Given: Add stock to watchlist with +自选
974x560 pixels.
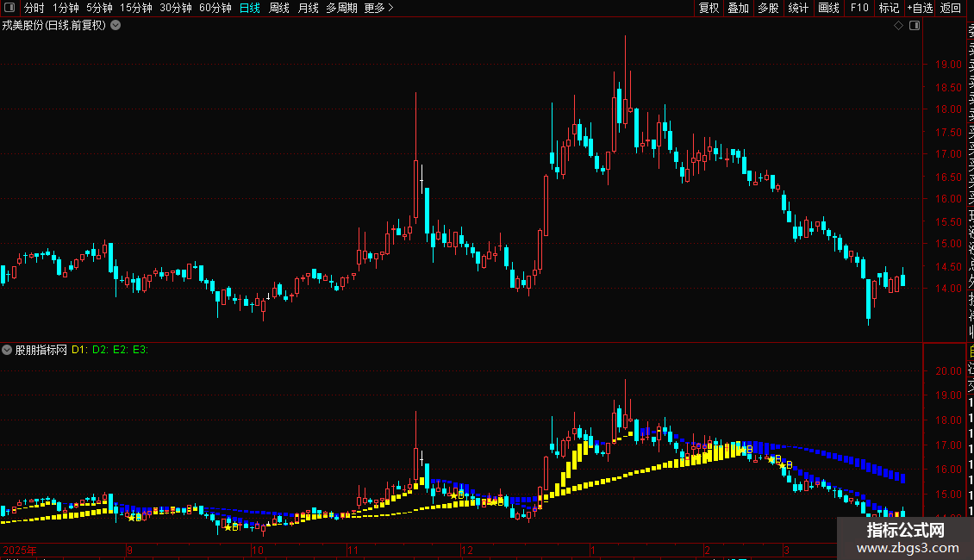Looking at the screenshot, I should tap(920, 8).
